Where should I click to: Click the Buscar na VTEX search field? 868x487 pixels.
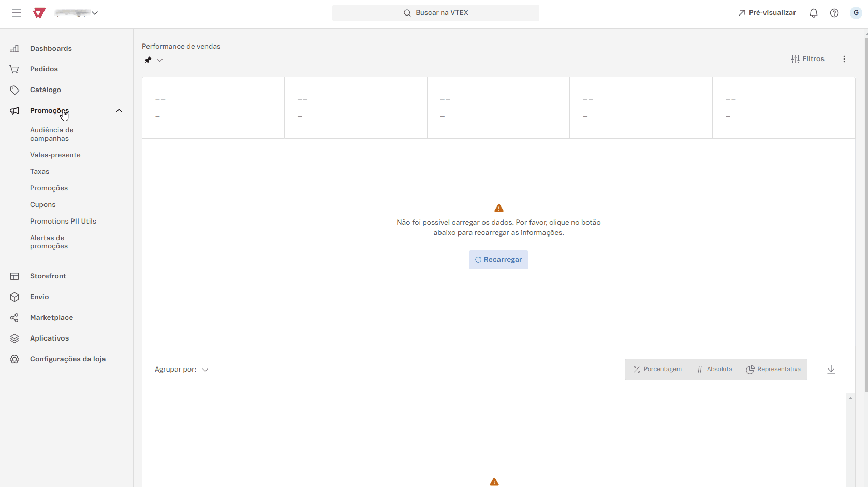435,13
